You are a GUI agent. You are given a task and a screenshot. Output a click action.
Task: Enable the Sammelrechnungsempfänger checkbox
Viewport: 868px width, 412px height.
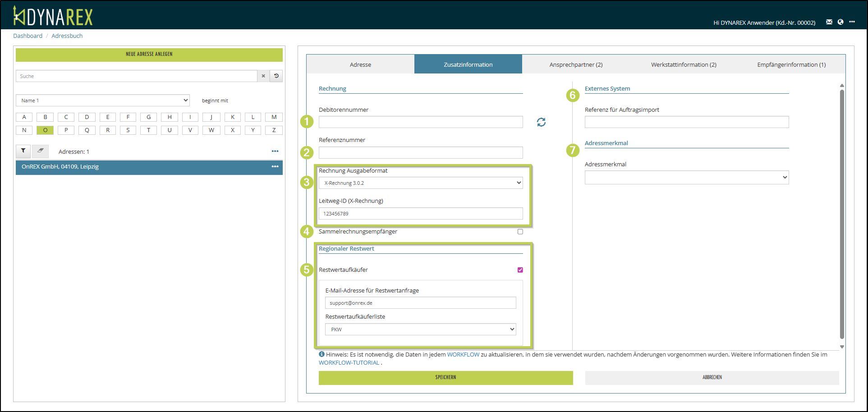click(x=520, y=232)
